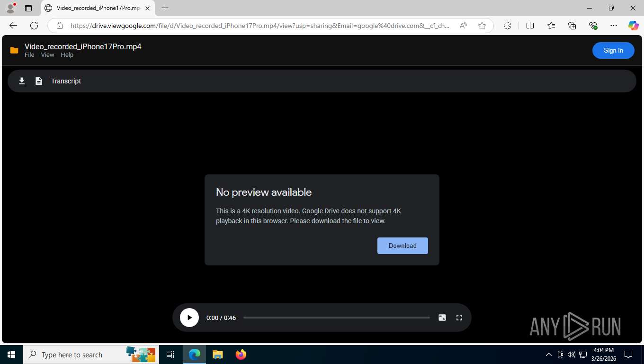Viewport: 644px width, 364px height.
Task: Click the lock site info icon
Action: [59, 26]
